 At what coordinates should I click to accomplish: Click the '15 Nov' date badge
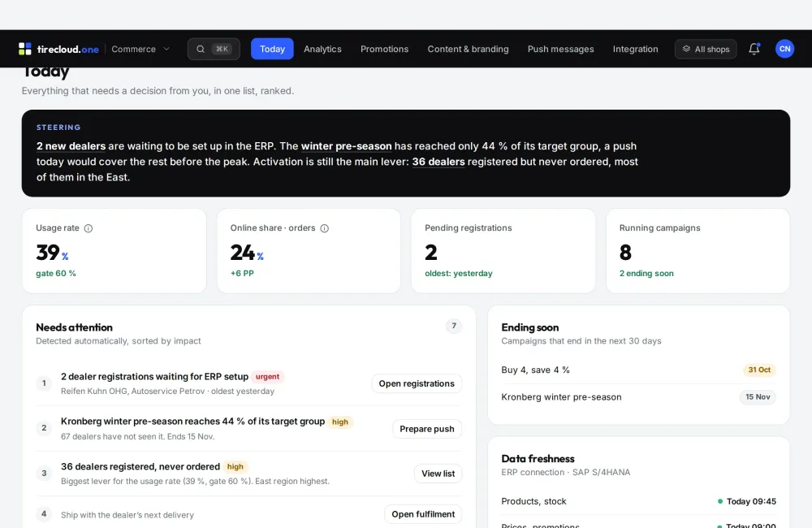pyautogui.click(x=758, y=397)
